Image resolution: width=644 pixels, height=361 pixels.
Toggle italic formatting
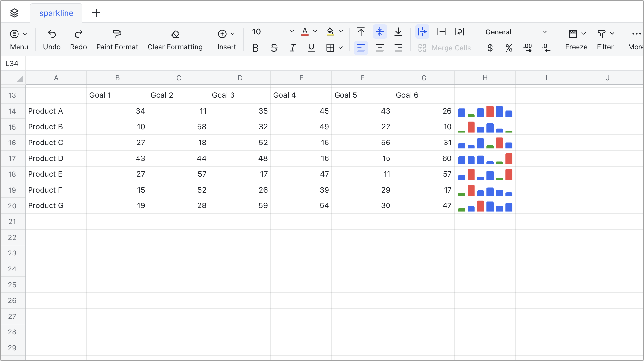point(293,48)
